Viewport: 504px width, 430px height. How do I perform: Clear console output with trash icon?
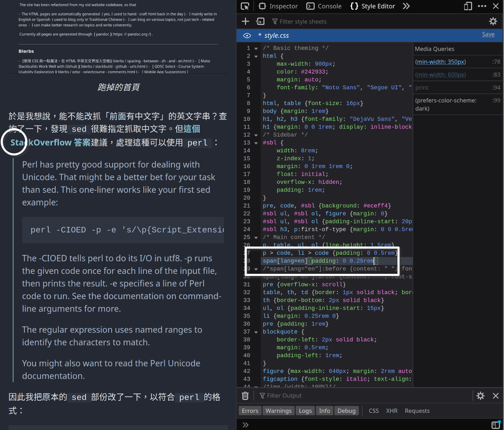point(245,396)
